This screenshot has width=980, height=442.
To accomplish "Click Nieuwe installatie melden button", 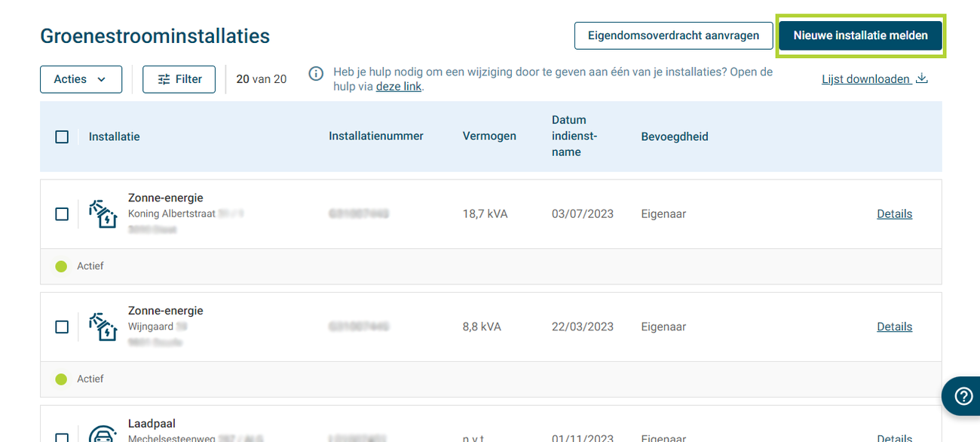I will [x=860, y=35].
